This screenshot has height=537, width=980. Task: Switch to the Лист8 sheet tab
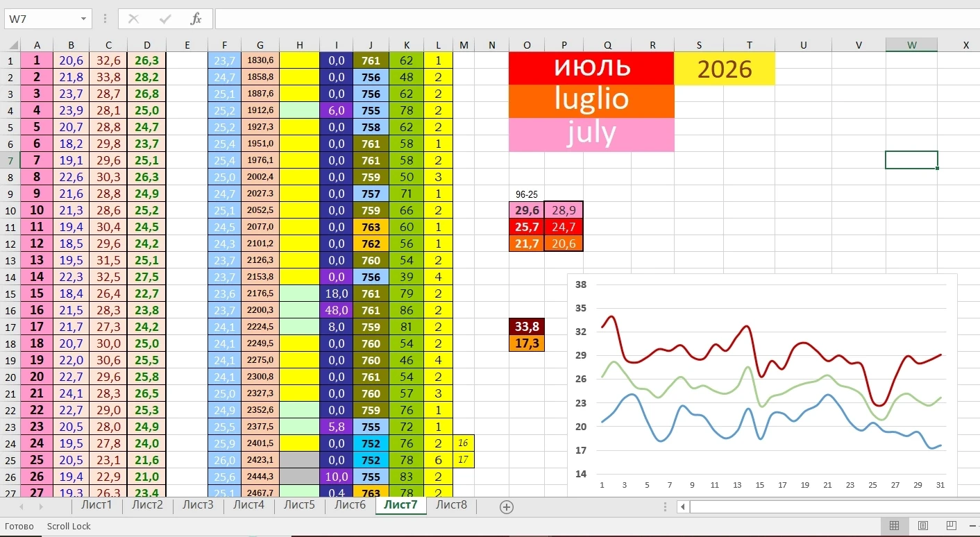pyautogui.click(x=451, y=505)
